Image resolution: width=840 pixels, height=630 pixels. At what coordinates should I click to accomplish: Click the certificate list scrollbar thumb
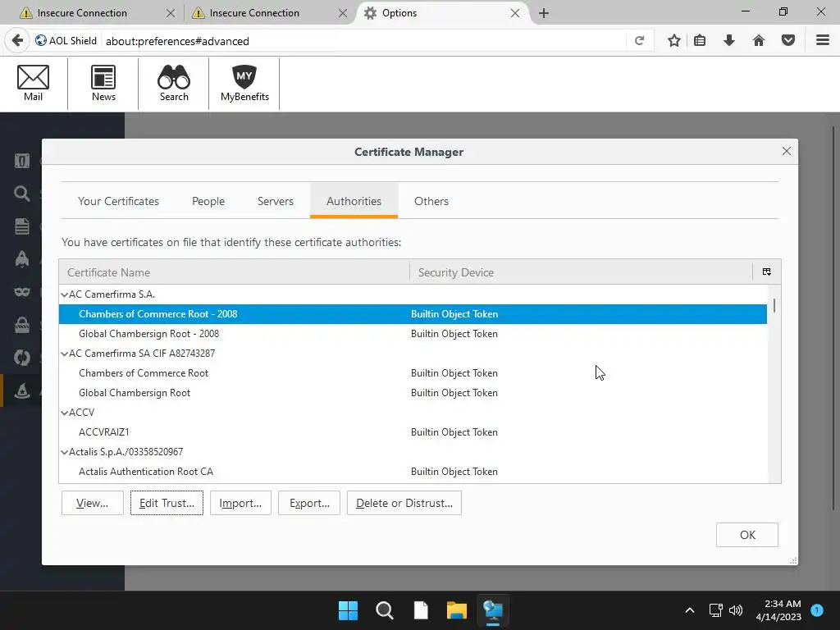[x=774, y=305]
